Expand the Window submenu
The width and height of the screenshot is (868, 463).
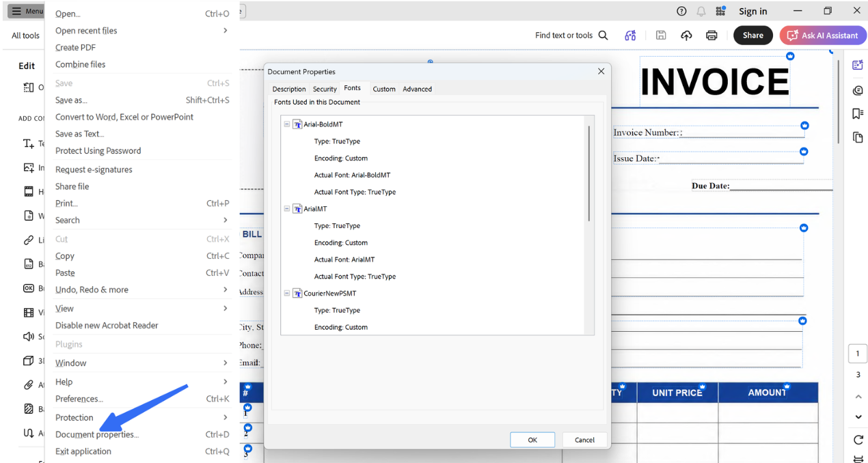(x=142, y=363)
